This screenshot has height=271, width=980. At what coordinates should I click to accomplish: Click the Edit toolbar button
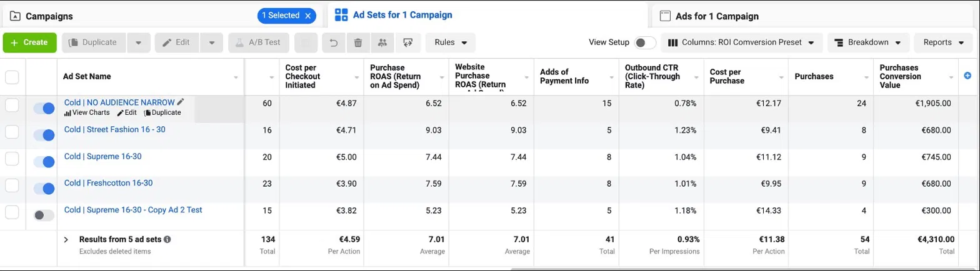coord(177,42)
